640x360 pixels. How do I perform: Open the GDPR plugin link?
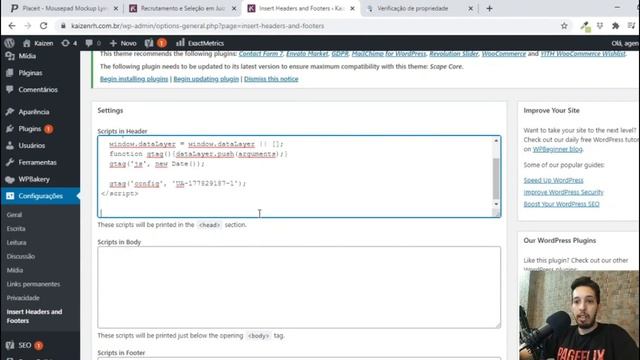(340, 53)
